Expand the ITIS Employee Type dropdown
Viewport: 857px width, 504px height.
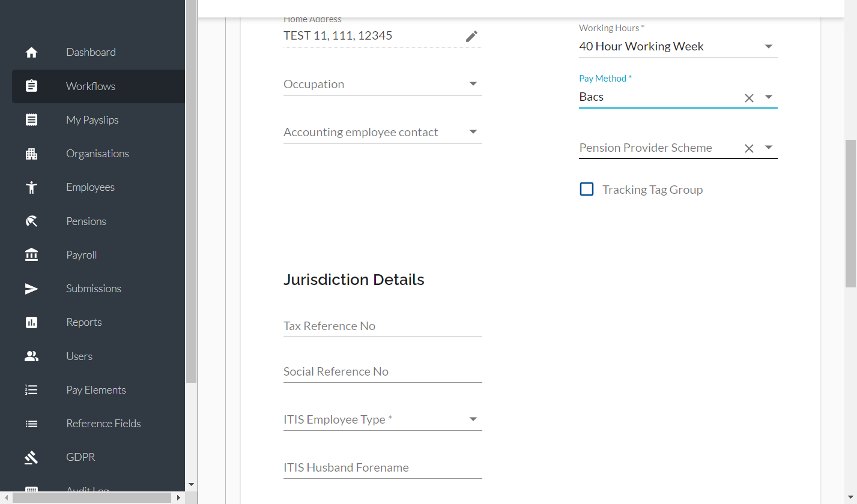473,419
